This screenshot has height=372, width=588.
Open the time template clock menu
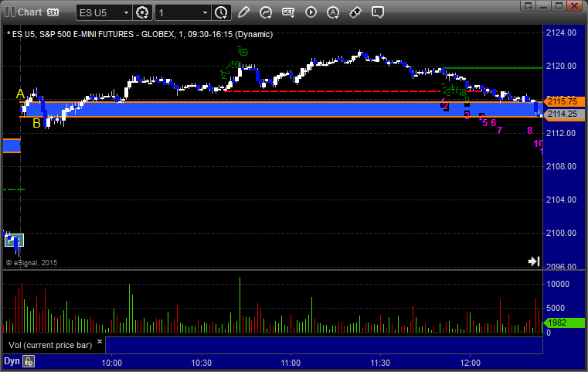pos(221,13)
